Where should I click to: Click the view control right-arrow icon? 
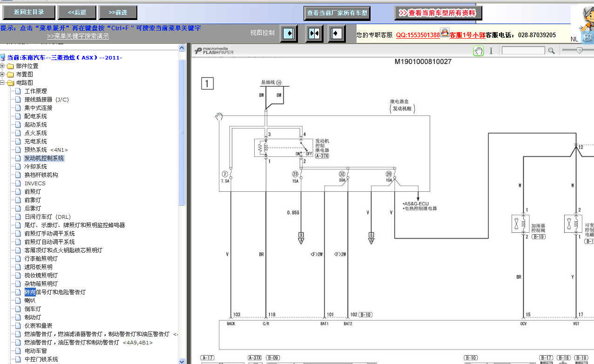[289, 34]
